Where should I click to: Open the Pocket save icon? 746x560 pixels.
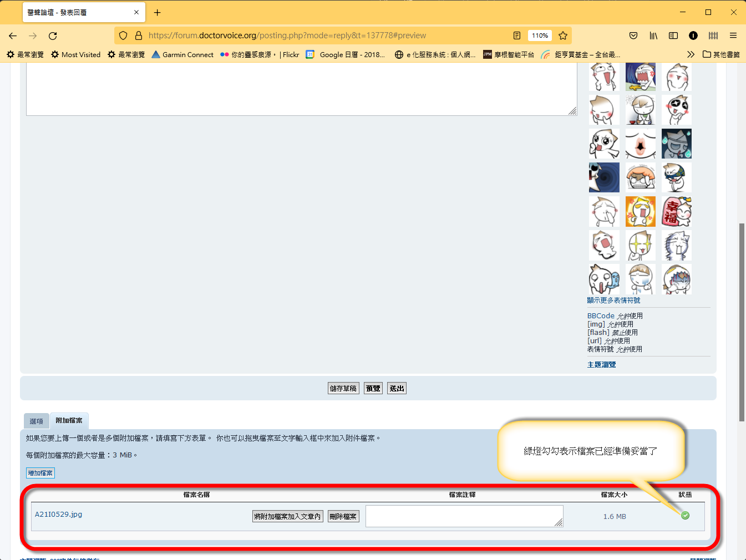click(633, 35)
